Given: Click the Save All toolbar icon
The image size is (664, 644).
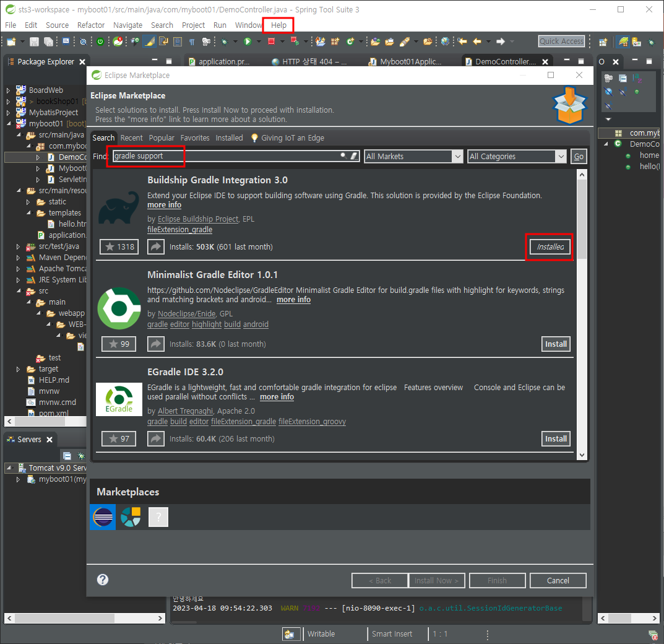Looking at the screenshot, I should point(49,41).
